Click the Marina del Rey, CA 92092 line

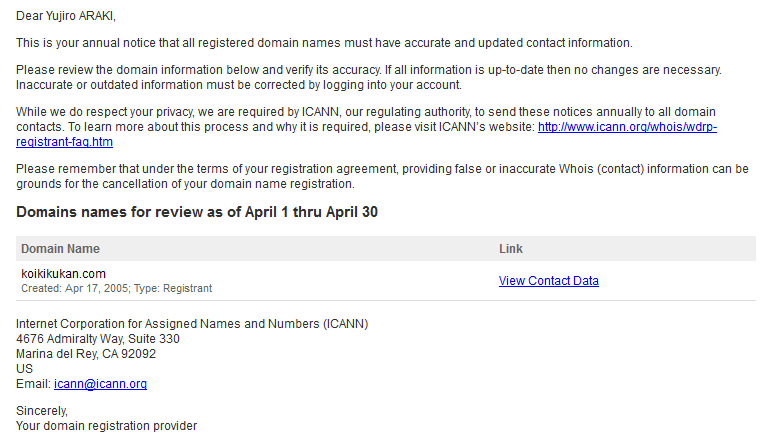click(x=86, y=354)
